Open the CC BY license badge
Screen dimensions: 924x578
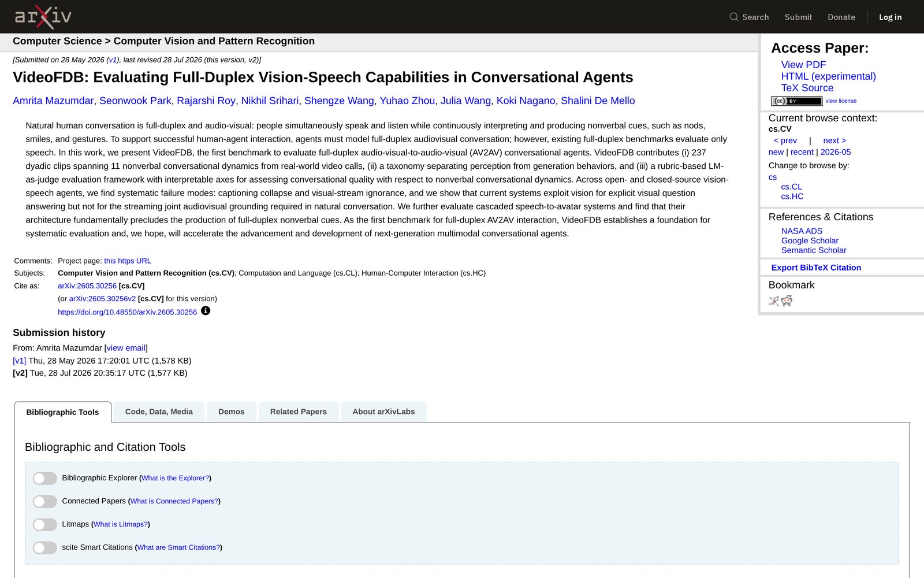pyautogui.click(x=796, y=101)
